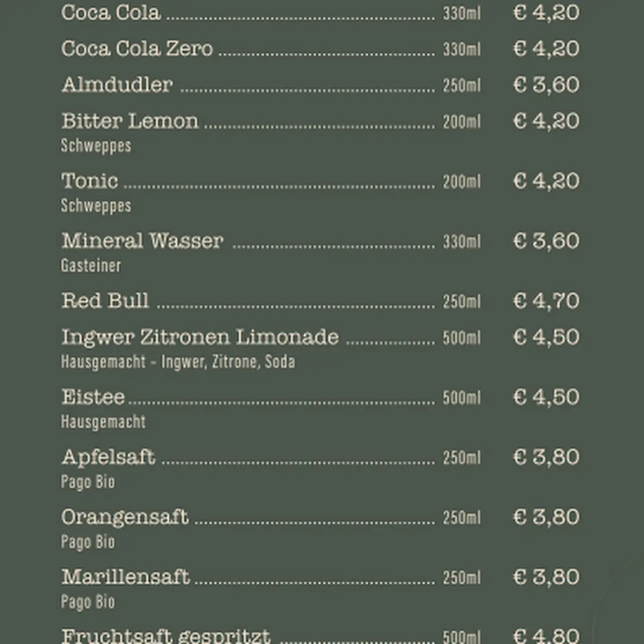Click the Mineral Wasser item
The width and height of the screenshot is (644, 644).
[x=142, y=240]
